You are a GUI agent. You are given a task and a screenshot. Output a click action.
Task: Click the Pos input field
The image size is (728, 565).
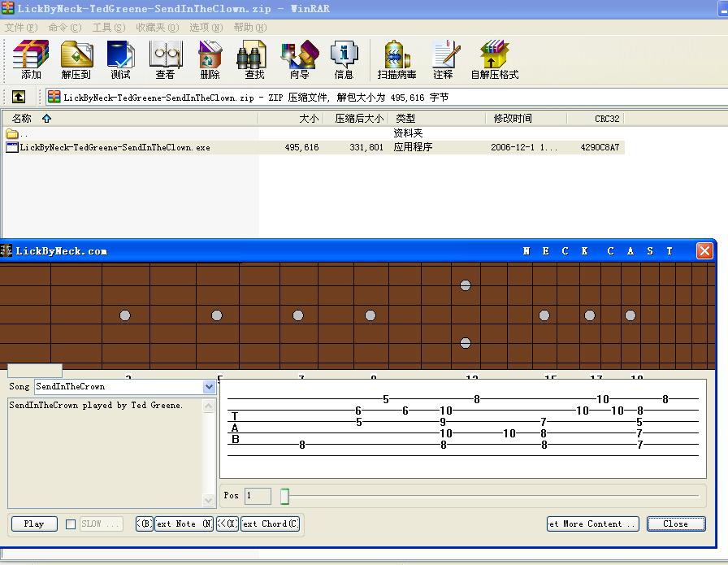(258, 496)
